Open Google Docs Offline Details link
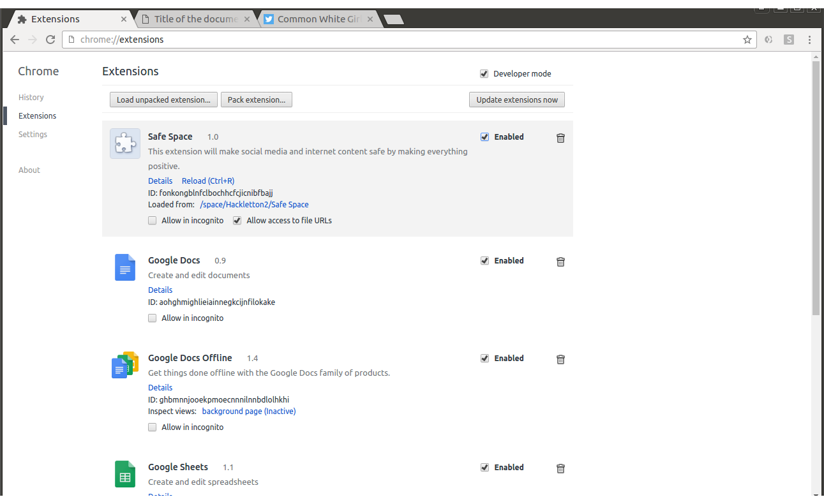 [x=160, y=388]
